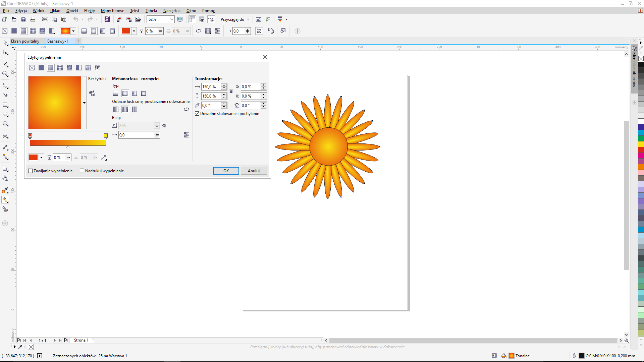This screenshot has width=644, height=362.
Task: Select two-color pattern fill type in dialog
Action: coord(79,68)
